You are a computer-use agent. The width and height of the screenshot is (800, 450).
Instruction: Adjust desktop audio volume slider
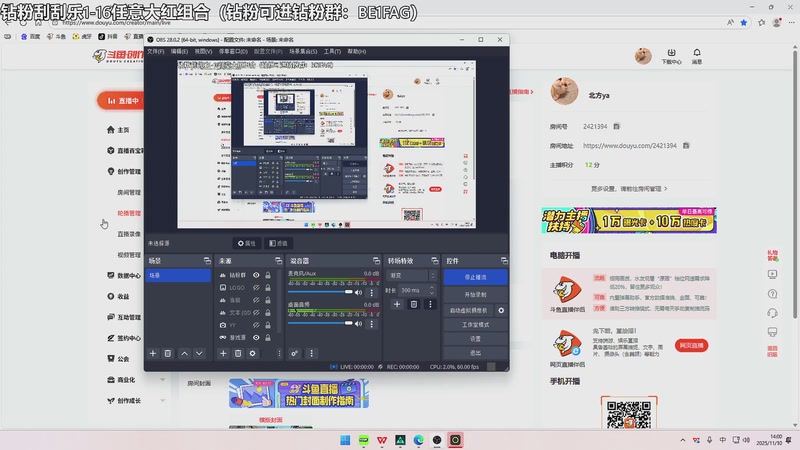point(320,323)
